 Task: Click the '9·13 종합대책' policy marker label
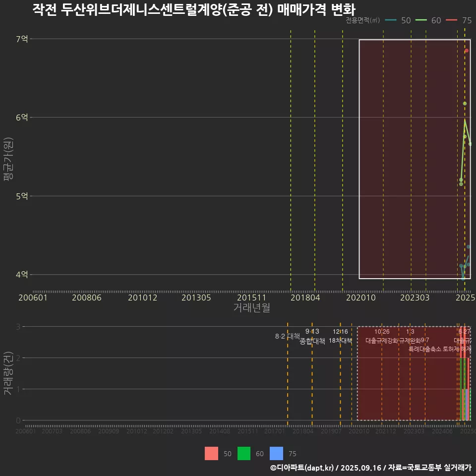(312, 336)
